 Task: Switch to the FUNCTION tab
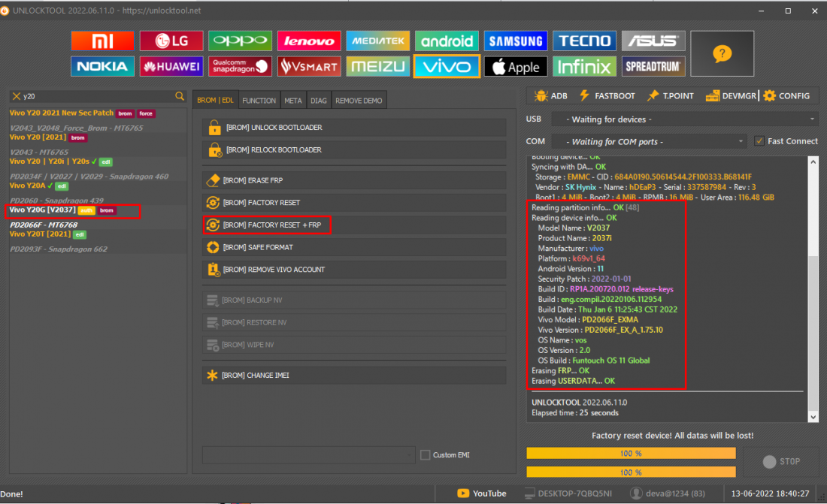(x=259, y=100)
